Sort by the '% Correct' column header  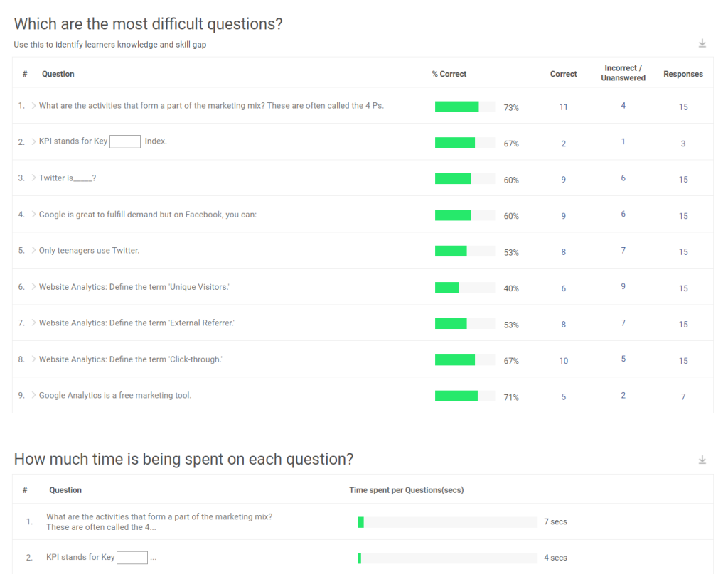tap(448, 74)
